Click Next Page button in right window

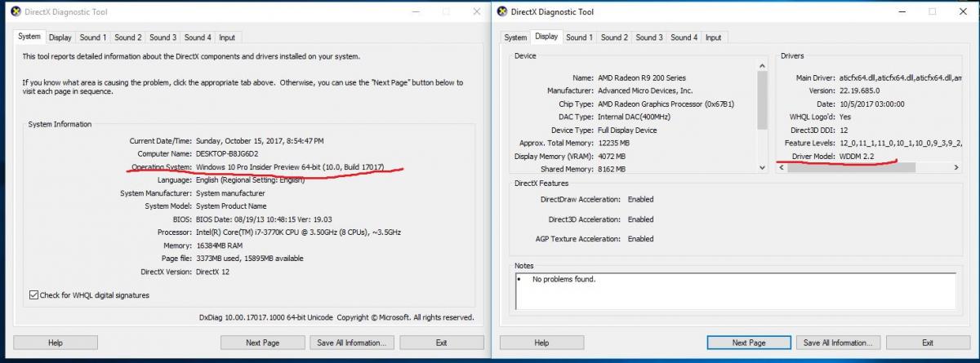[x=749, y=343]
